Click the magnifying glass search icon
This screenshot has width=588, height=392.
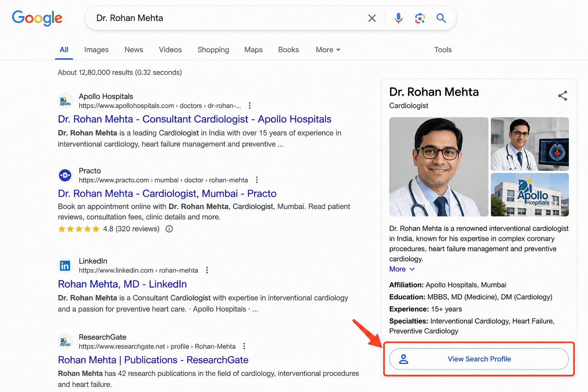pyautogui.click(x=441, y=18)
